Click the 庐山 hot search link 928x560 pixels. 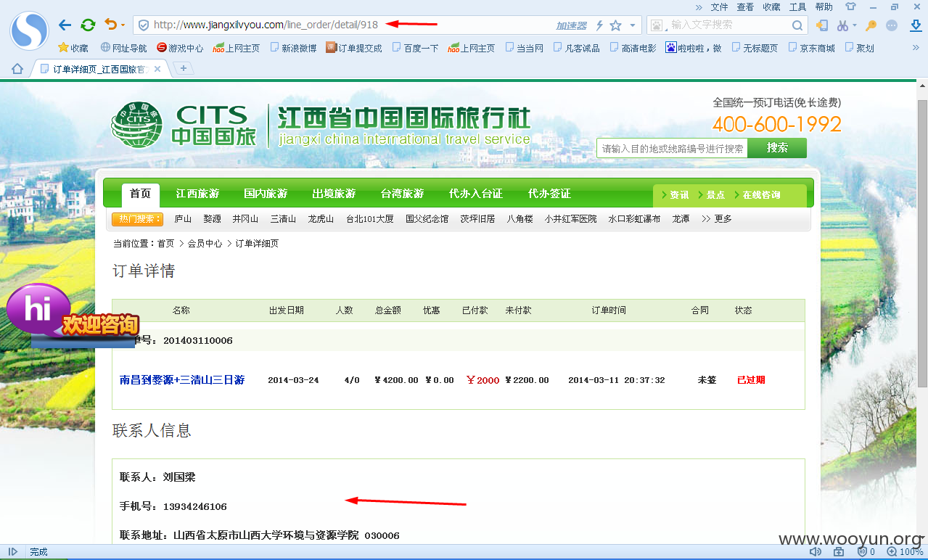(183, 218)
